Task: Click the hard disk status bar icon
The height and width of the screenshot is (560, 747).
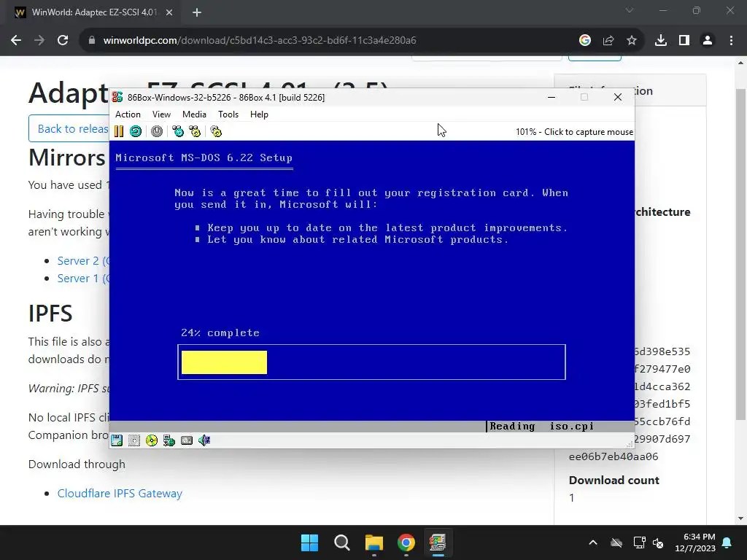Action: point(187,440)
